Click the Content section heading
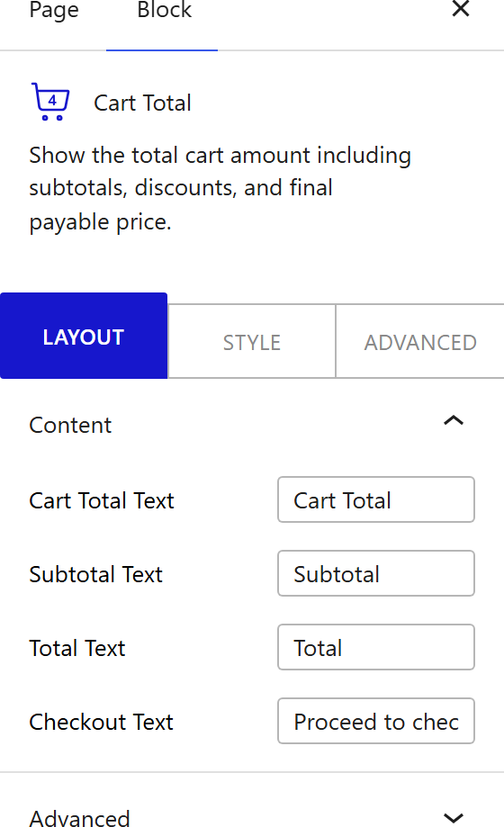Screen dimensions: 504x827 pos(70,425)
